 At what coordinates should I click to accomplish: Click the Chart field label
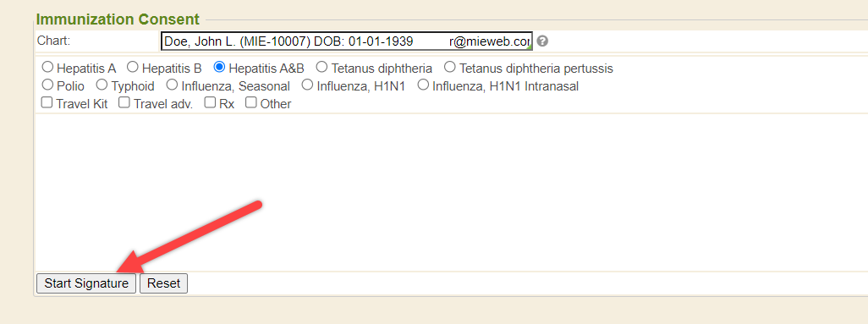pyautogui.click(x=53, y=41)
